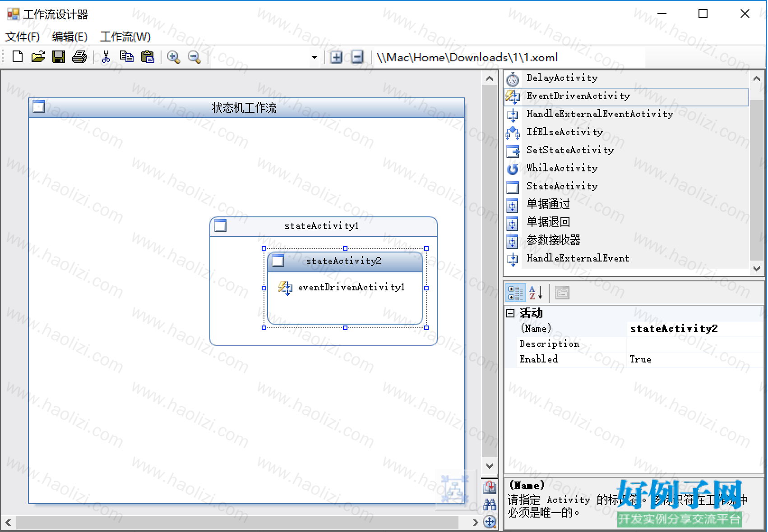768x532 pixels.
Task: Click the stateActivity1 state icon
Action: point(220,225)
